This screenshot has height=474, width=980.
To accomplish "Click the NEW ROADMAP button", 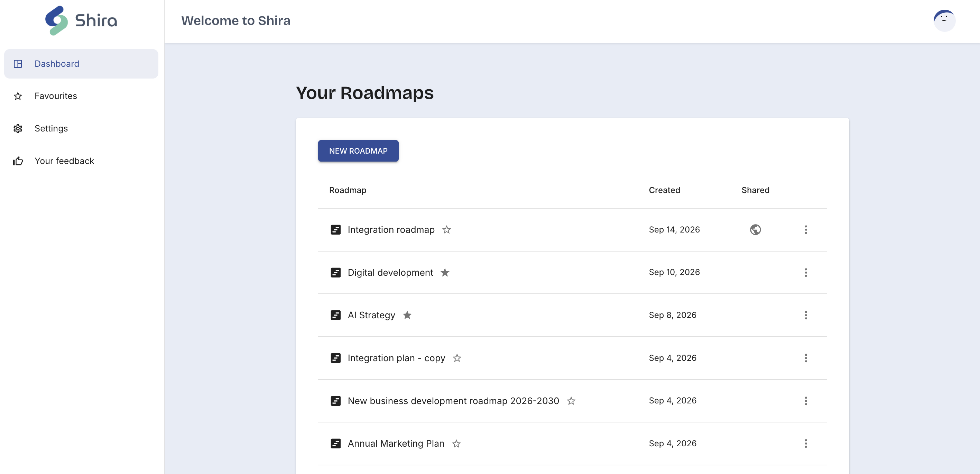I will point(358,151).
